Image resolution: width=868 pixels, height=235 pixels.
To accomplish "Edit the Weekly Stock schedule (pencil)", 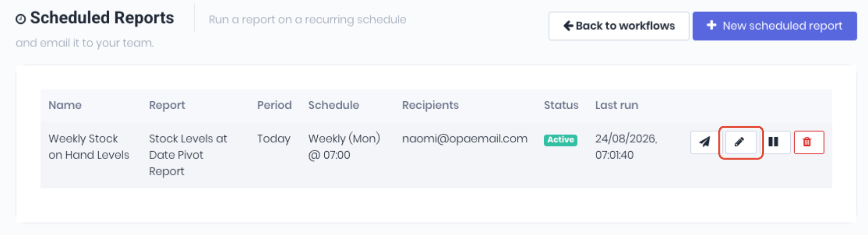I will coord(740,142).
